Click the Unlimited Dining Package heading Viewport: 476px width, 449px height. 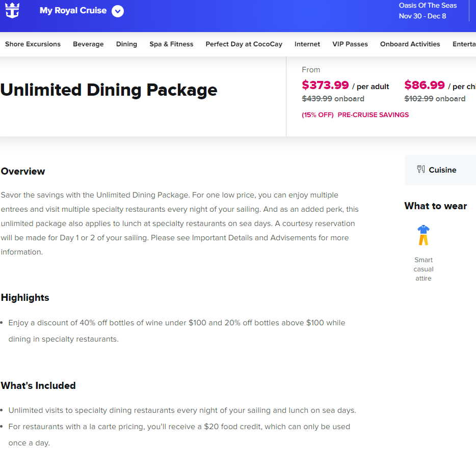pyautogui.click(x=109, y=90)
